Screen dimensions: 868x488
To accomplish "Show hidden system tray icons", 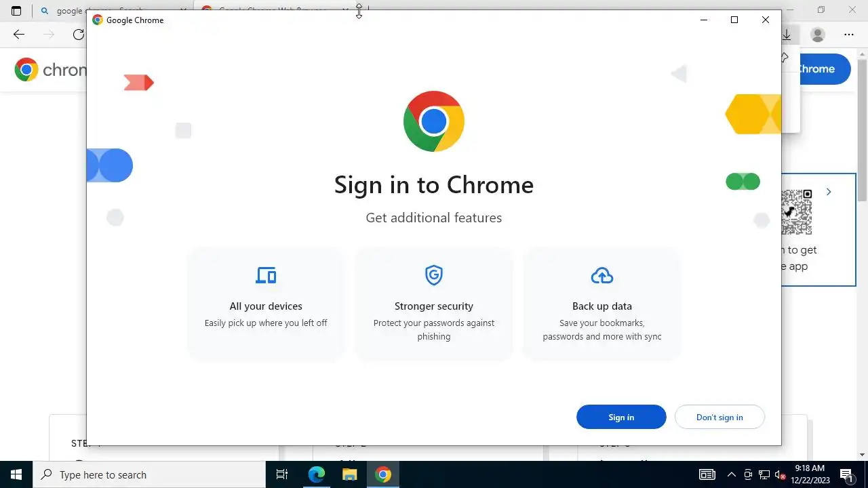I will coord(732,474).
